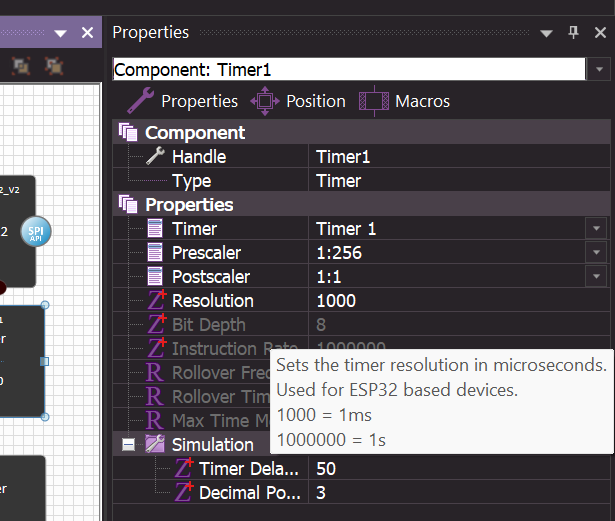Click the Rollover Freq R icon

coord(155,373)
